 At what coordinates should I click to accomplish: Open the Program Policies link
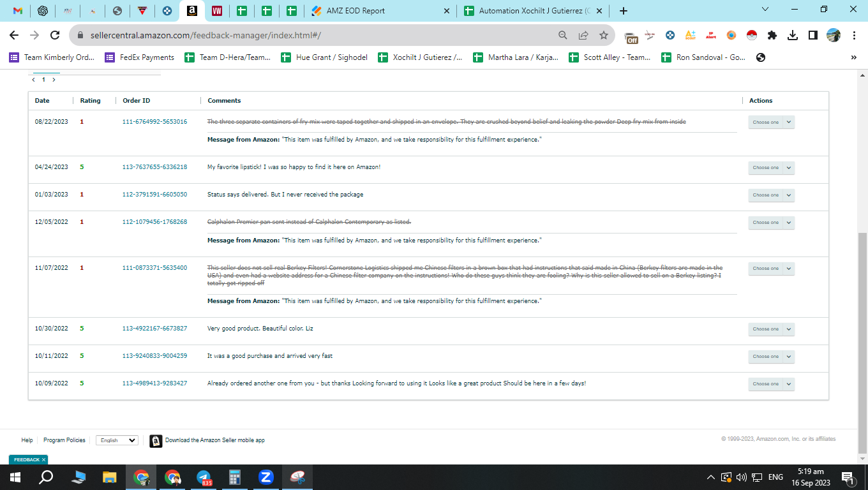coord(64,440)
